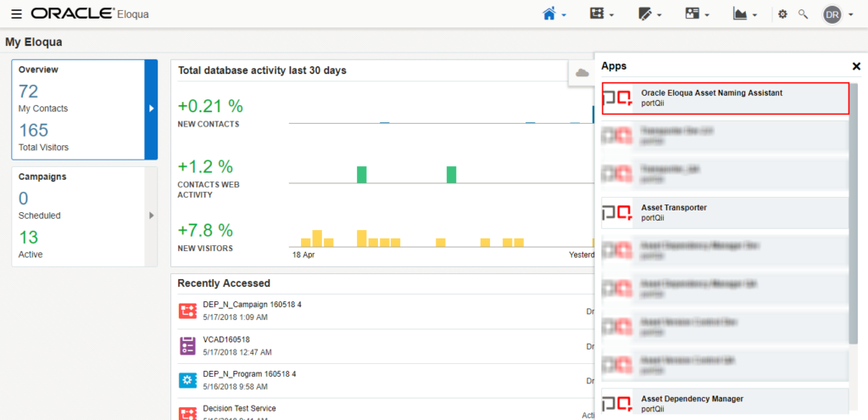Open Oracle Eloqua Asset Naming Assistant app

coord(726,98)
